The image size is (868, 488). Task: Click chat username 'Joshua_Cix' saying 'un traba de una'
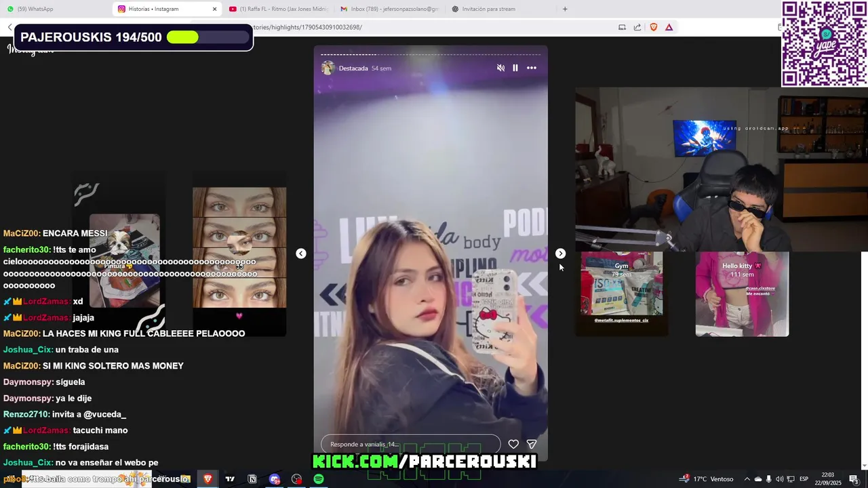tap(27, 350)
